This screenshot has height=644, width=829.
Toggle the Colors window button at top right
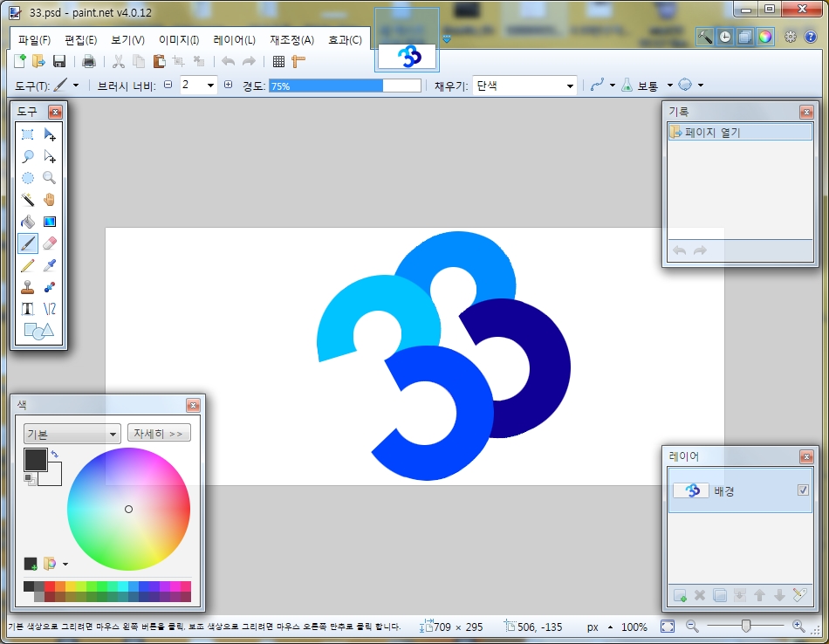click(764, 37)
